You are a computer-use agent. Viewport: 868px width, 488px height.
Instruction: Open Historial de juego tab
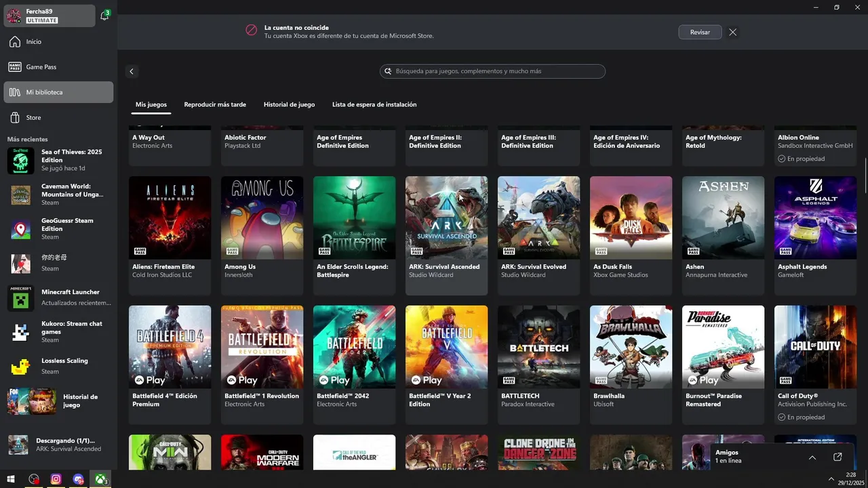[x=289, y=105]
